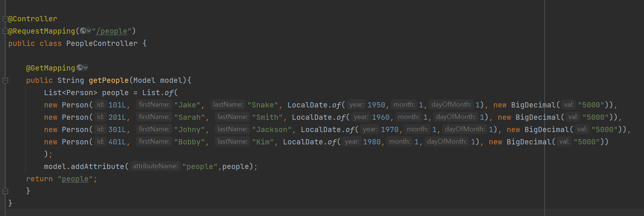
Task: Click the attributeName hint in addAttribute
Action: tap(155, 166)
